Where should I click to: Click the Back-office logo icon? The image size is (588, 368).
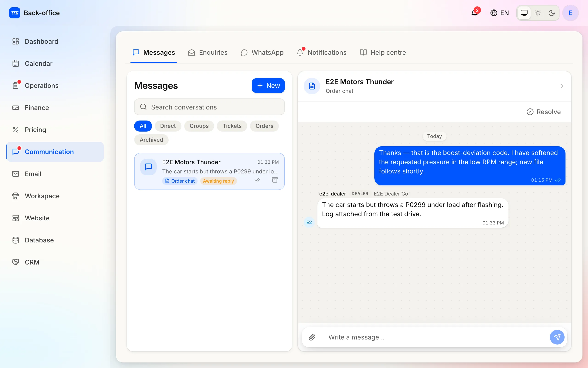(x=14, y=13)
